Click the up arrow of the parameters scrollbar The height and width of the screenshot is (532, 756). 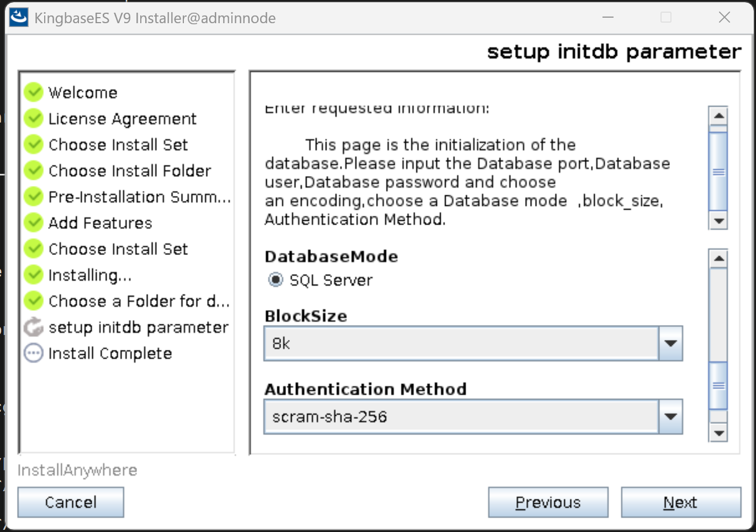point(718,258)
